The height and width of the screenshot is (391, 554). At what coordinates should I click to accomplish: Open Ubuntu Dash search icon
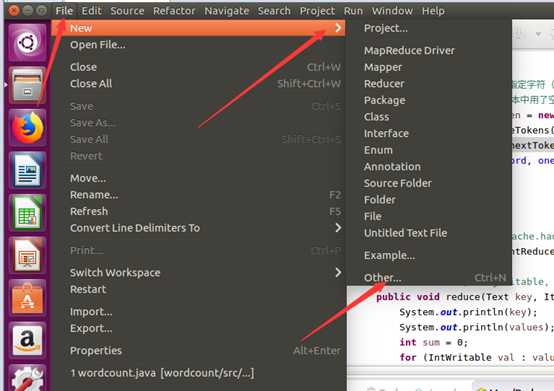27,43
